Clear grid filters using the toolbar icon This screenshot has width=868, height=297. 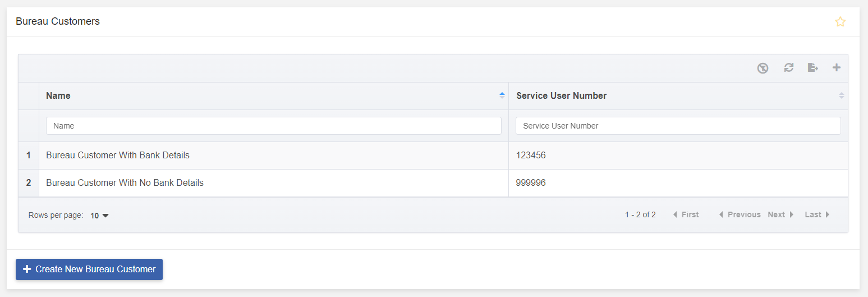[763, 68]
